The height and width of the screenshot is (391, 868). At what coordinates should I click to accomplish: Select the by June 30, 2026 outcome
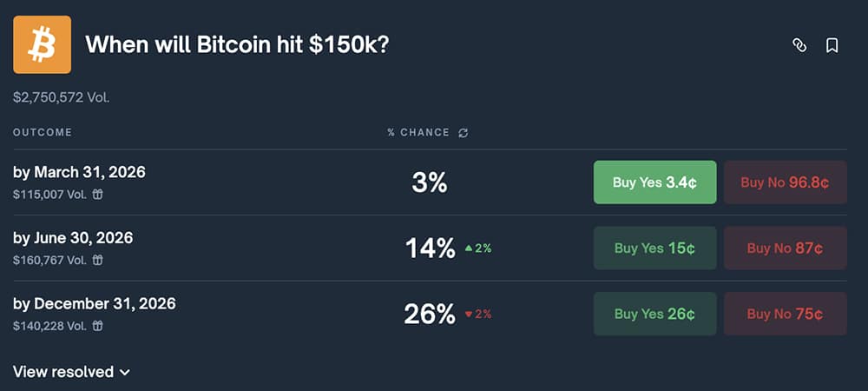coord(73,238)
